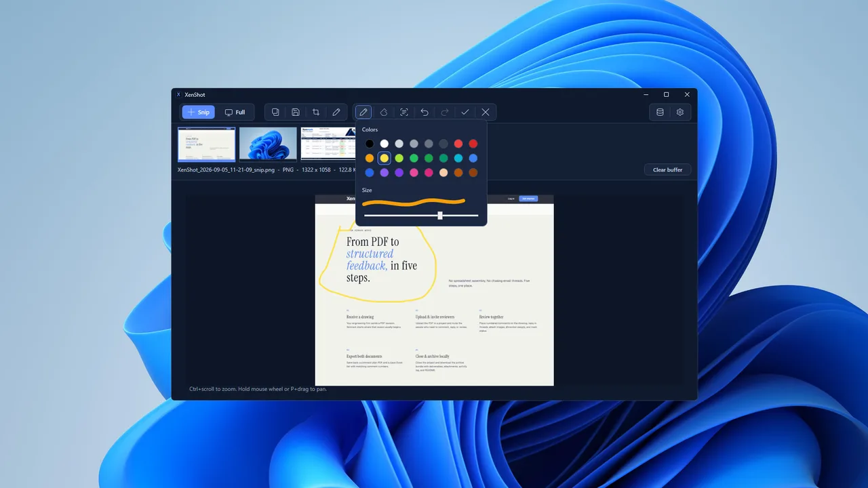Choose the selected yellow color swatch
The height and width of the screenshot is (488, 868).
coord(384,158)
